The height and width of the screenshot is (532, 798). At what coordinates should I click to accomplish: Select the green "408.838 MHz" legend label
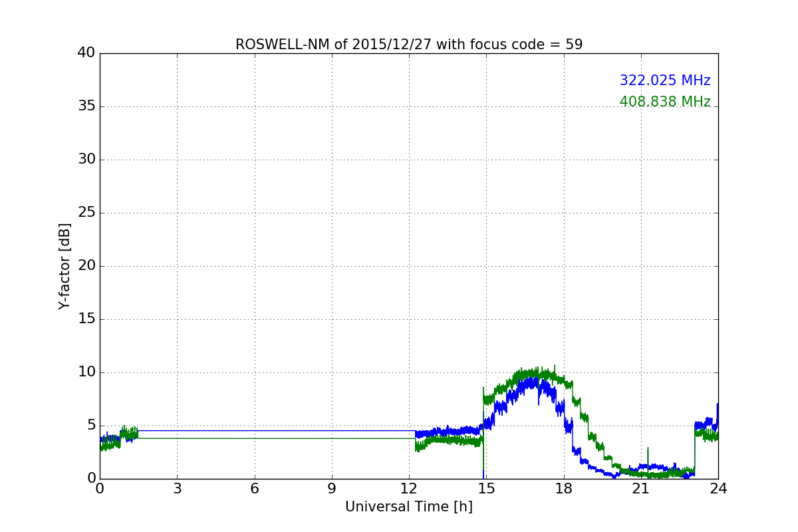tap(665, 102)
